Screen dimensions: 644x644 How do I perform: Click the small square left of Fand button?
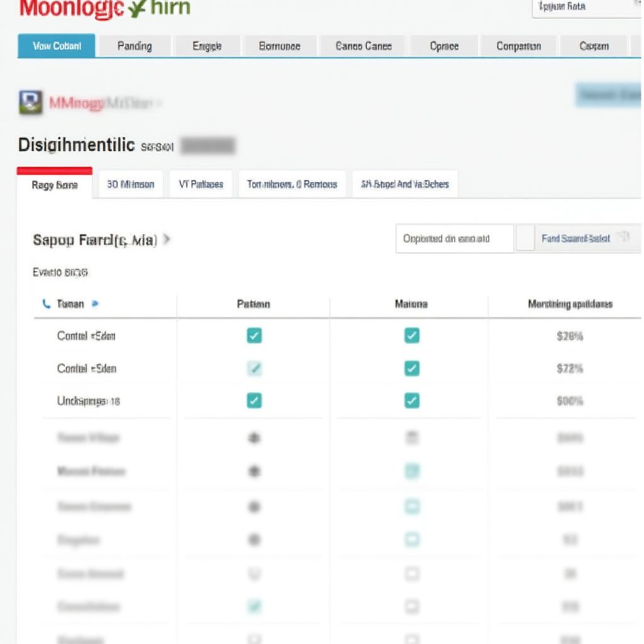tap(525, 238)
